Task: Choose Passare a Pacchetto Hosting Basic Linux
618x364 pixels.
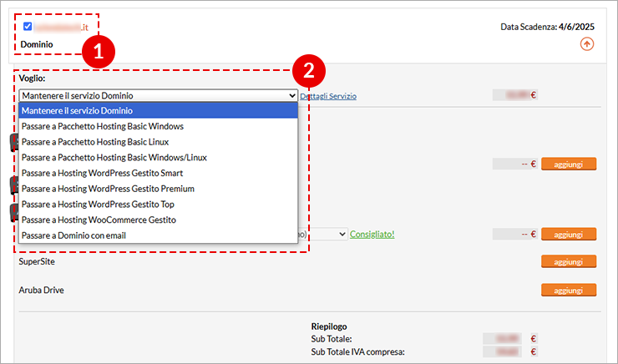Action: 159,142
